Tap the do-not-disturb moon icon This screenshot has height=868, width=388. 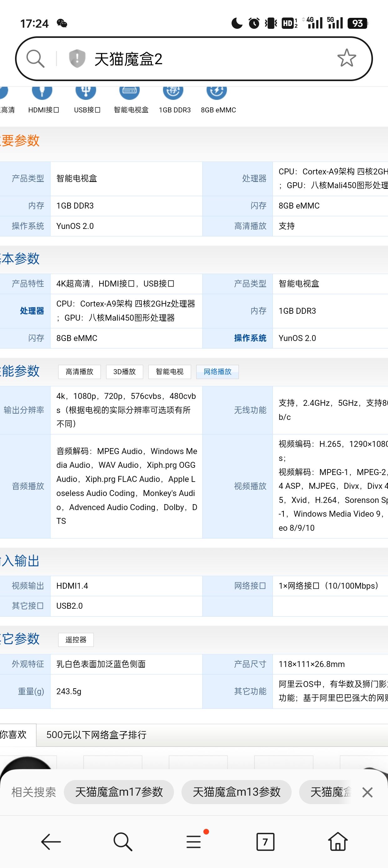point(237,23)
